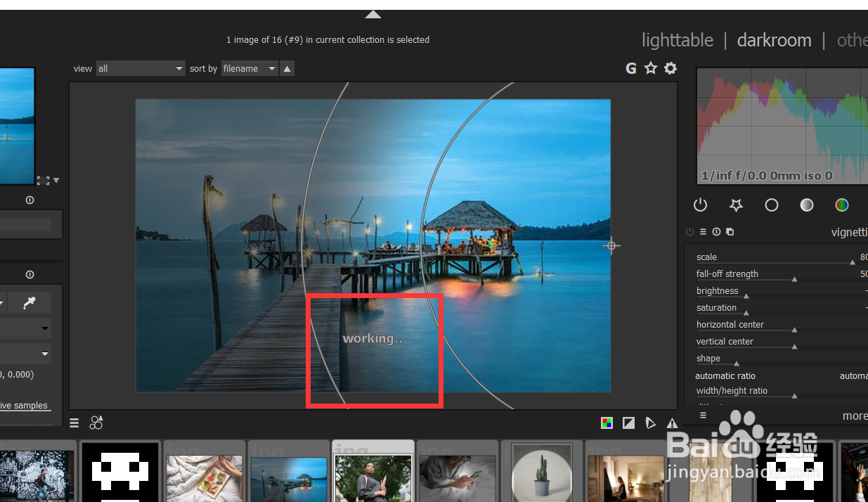Show tone group gray gradient circle icon
The width and height of the screenshot is (868, 502).
807,205
